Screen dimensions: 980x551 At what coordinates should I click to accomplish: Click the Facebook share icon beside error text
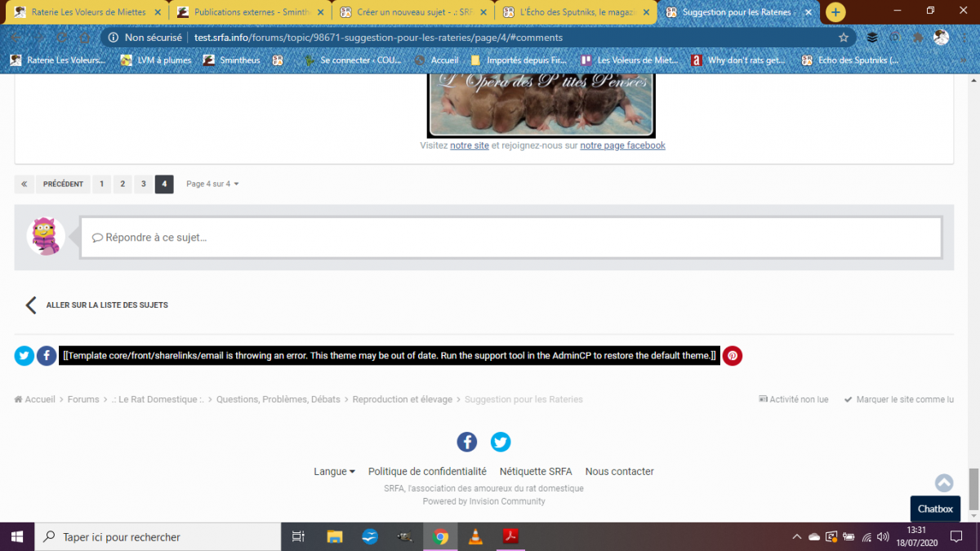click(47, 356)
